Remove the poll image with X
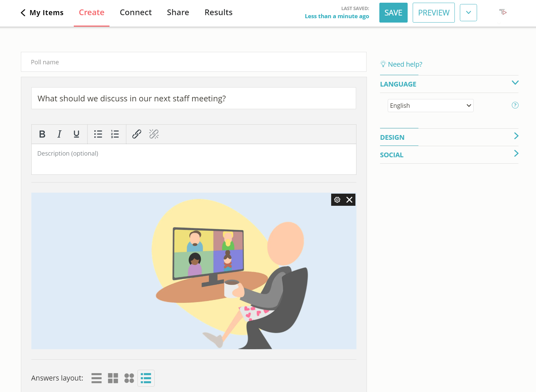This screenshot has width=536, height=392. 349,200
